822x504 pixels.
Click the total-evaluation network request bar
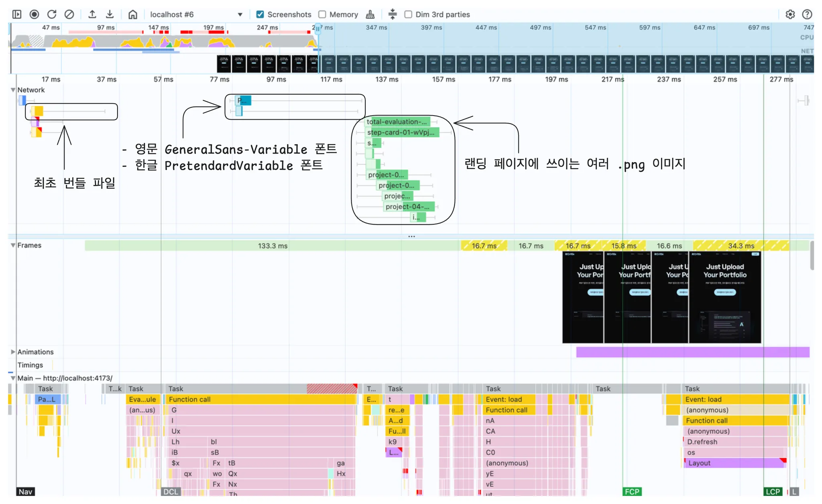coord(397,122)
